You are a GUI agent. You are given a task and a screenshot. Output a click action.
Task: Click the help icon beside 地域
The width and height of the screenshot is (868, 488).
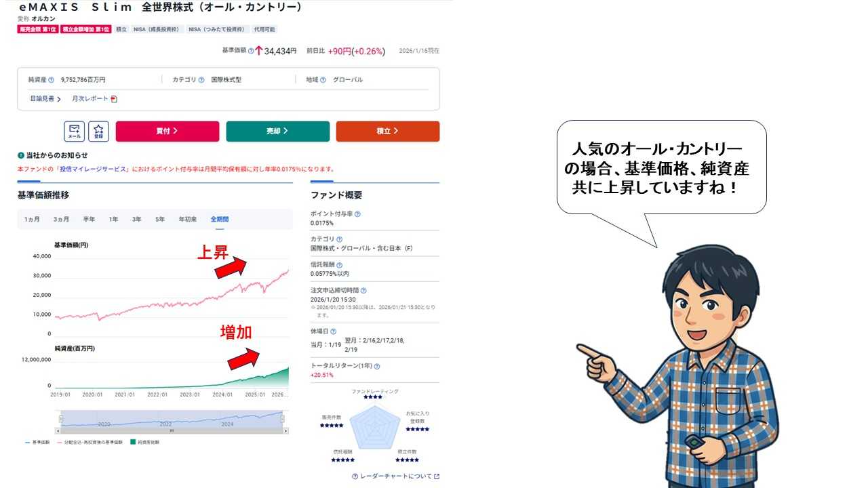323,80
